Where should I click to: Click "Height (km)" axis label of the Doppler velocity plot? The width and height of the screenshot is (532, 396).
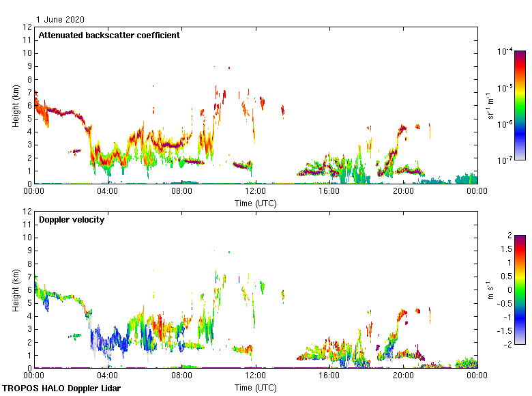click(16, 290)
